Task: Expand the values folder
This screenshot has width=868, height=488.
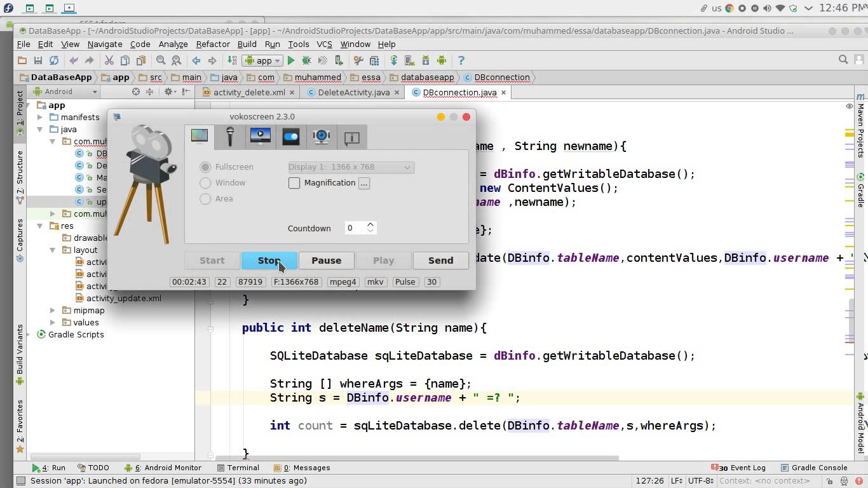Action: click(x=53, y=323)
